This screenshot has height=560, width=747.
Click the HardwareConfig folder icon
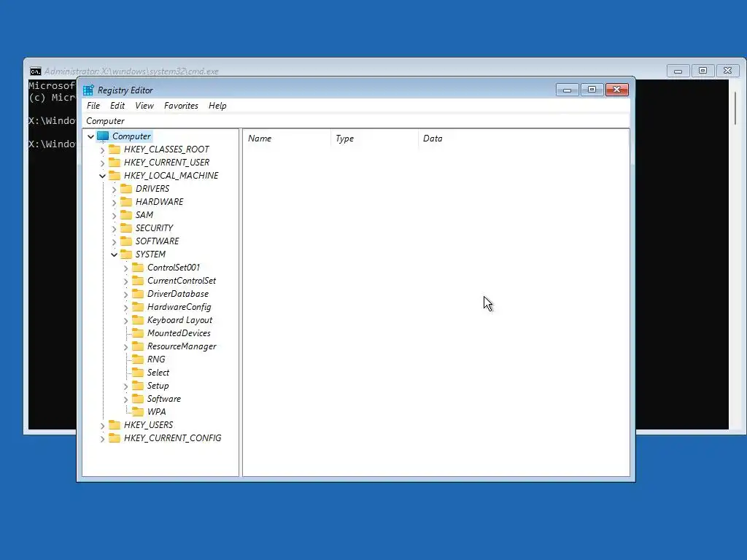click(138, 307)
